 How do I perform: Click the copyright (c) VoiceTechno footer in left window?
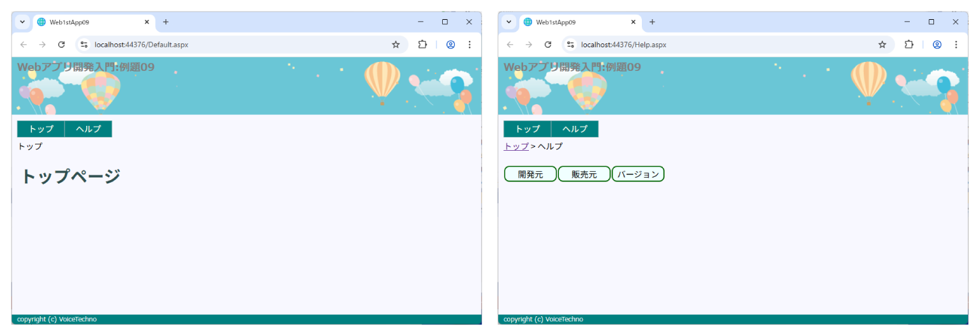pos(57,319)
